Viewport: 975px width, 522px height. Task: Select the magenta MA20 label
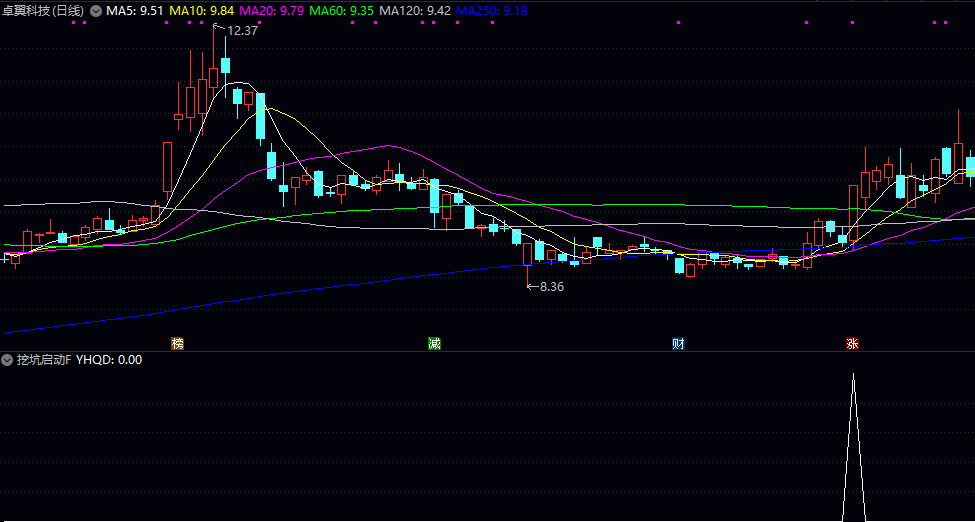(272, 10)
